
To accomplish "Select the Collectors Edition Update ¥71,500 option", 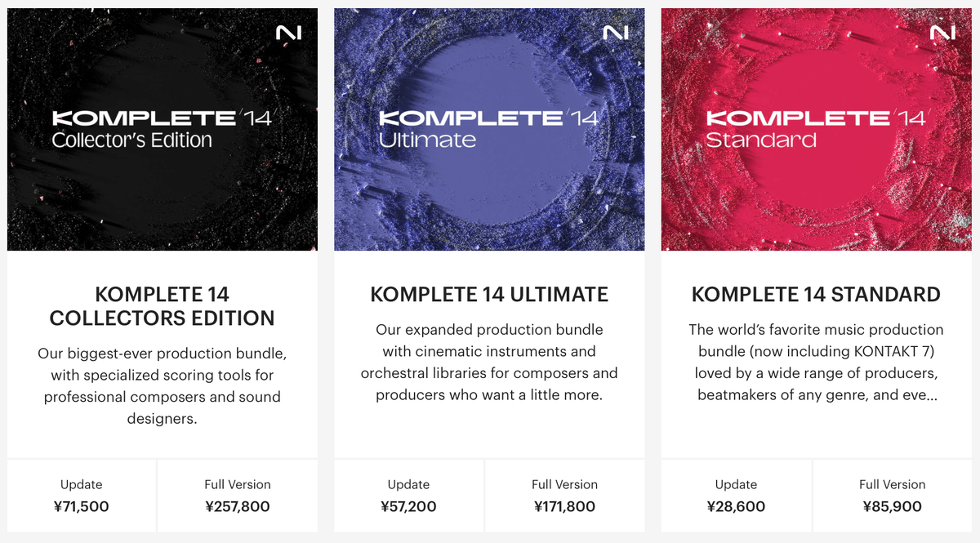I will click(82, 496).
